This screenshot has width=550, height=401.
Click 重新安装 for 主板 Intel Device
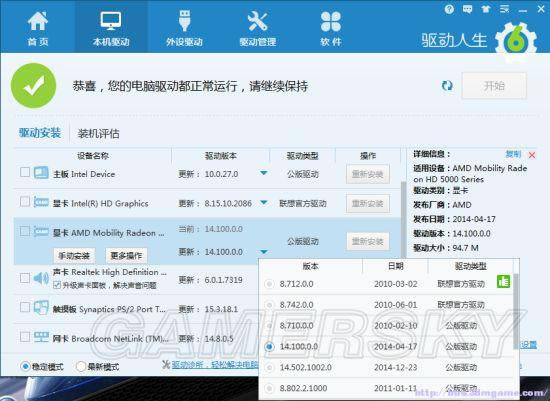367,174
